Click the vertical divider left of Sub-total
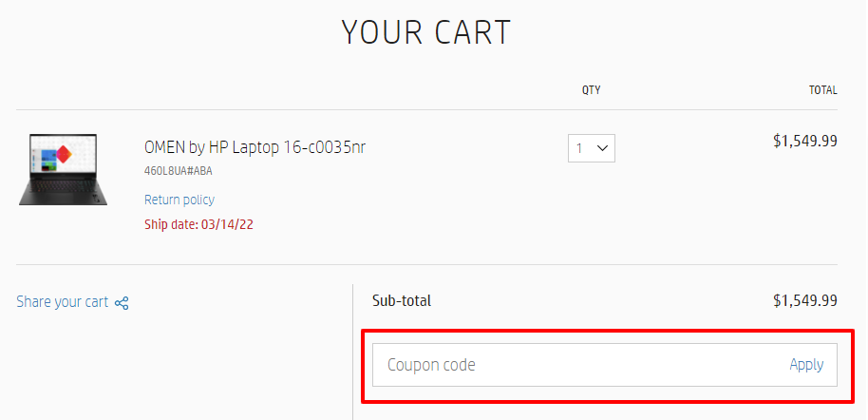The height and width of the screenshot is (420, 868). pos(352,352)
